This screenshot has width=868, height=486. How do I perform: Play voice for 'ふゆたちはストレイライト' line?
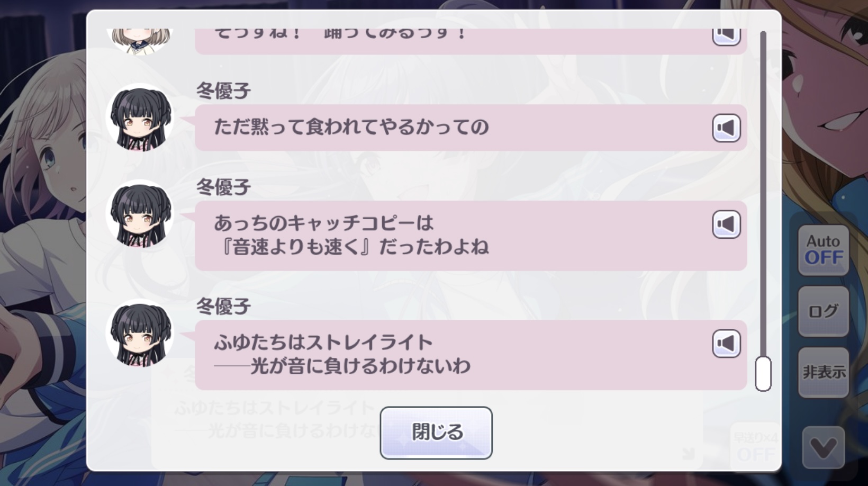[726, 344]
